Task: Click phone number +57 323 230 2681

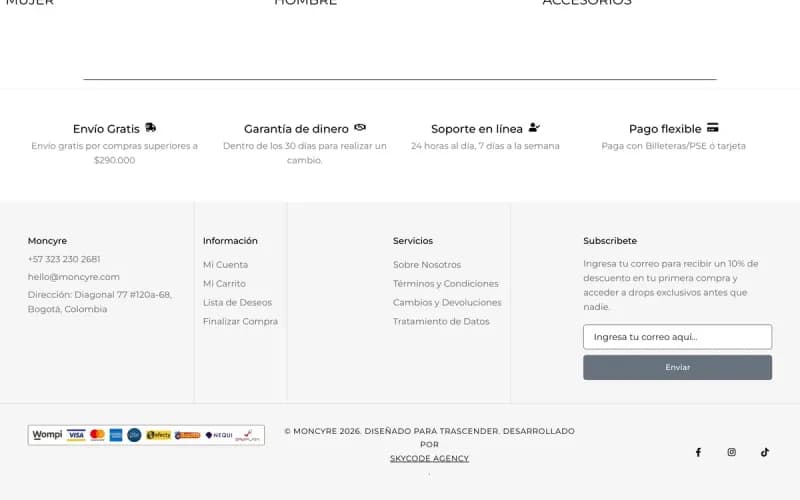Action: point(64,259)
